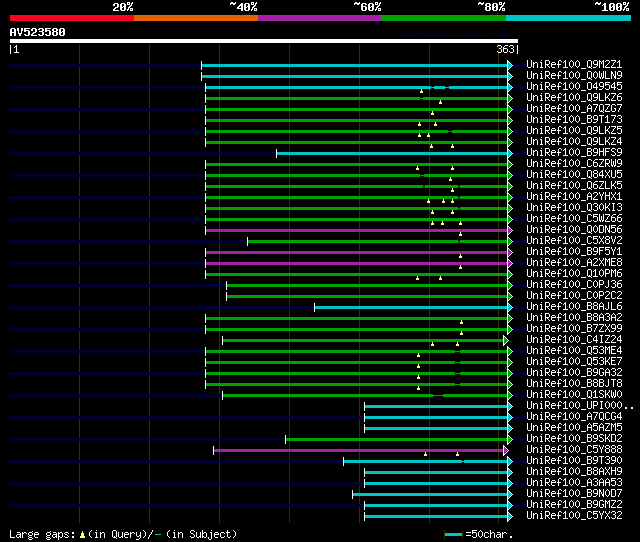Click the UniRef100_Q30KI3 label
640x542 pixels.
[574, 208]
